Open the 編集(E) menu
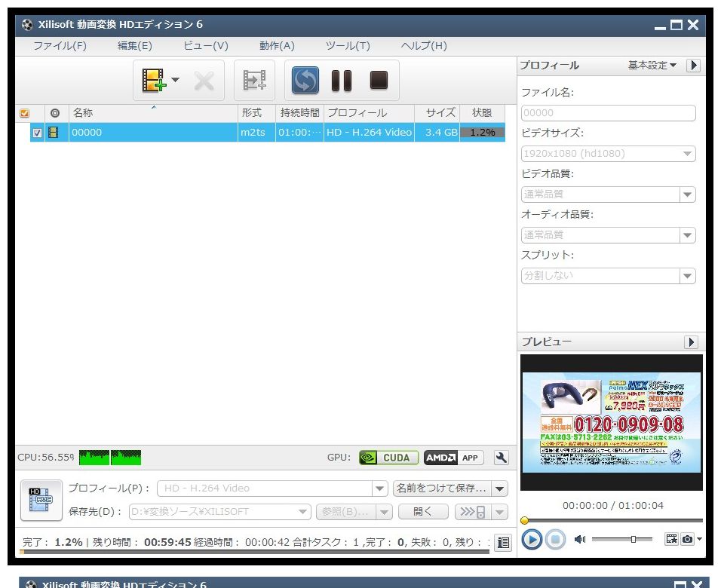The width and height of the screenshot is (721, 588). click(x=135, y=45)
